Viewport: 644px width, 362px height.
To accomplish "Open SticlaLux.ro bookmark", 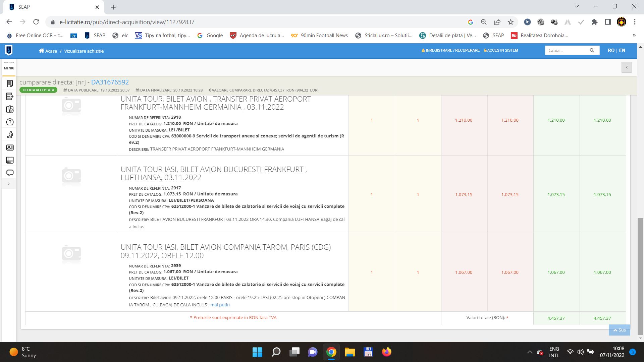I will coord(384,36).
